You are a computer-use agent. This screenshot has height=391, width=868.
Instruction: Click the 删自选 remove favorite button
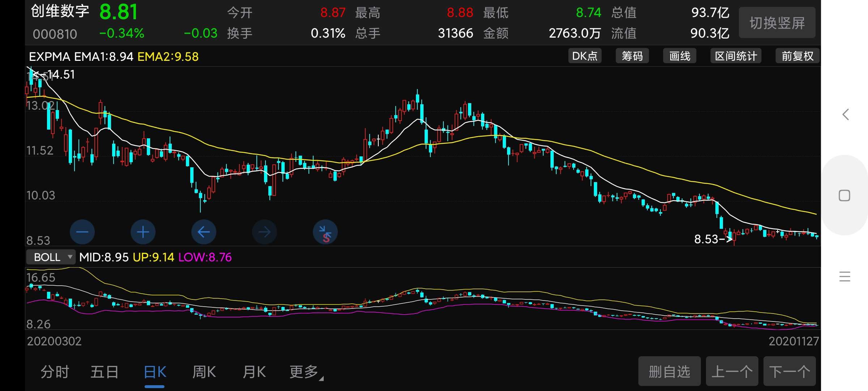click(x=669, y=371)
